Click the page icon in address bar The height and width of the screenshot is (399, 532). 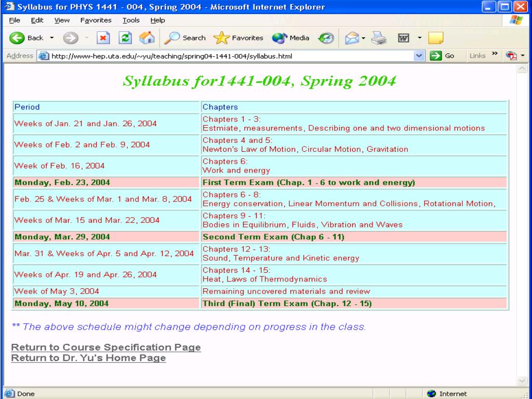44,56
